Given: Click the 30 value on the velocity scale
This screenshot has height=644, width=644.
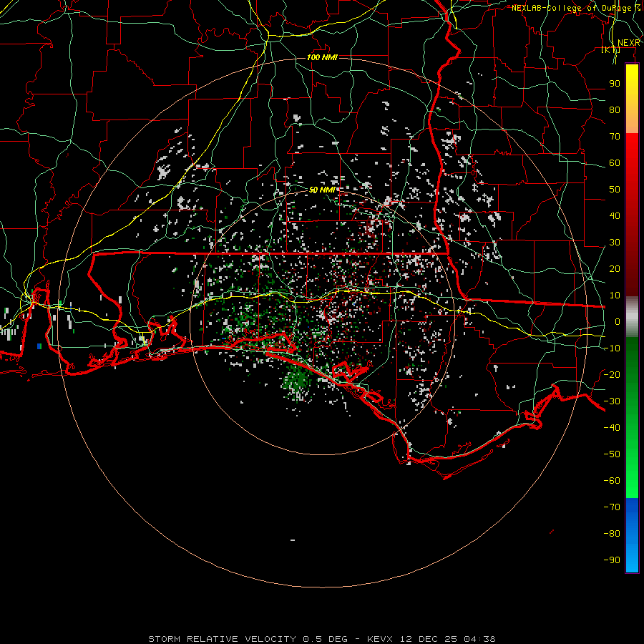Looking at the screenshot, I should (x=615, y=243).
